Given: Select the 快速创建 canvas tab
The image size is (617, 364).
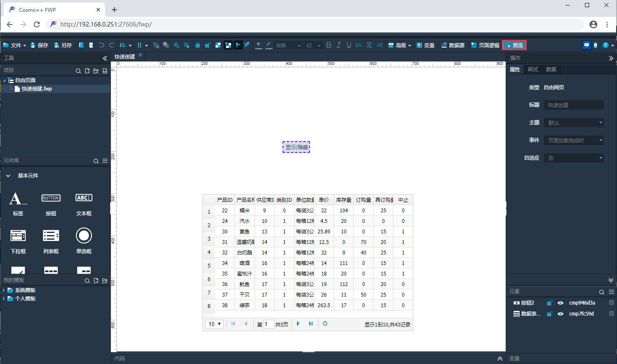Looking at the screenshot, I should [x=125, y=56].
